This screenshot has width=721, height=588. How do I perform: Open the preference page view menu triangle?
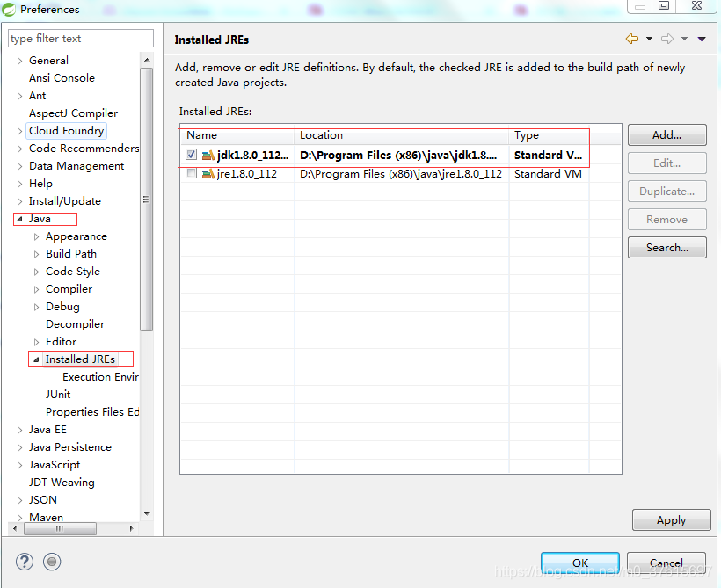701,39
